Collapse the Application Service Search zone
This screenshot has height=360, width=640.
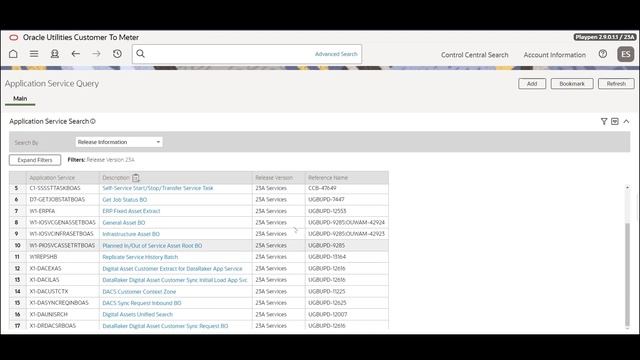coord(626,121)
